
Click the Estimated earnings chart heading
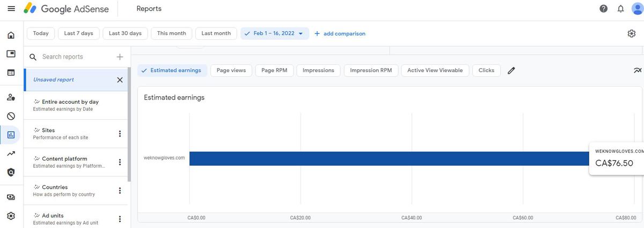point(174,98)
